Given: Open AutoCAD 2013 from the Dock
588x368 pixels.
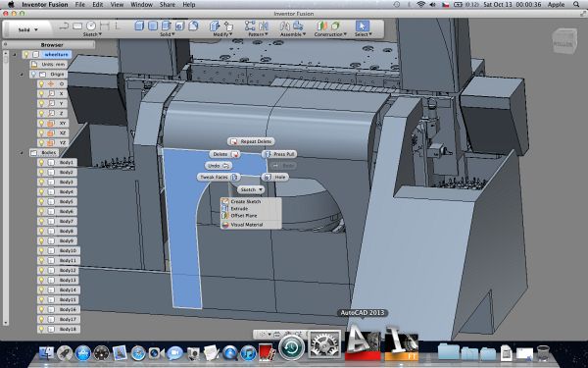Looking at the screenshot, I should 363,344.
